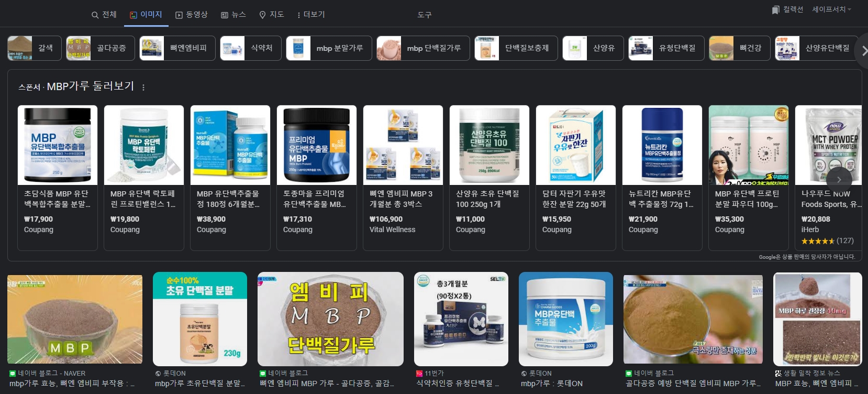Open MBP 유단백 프로틴 분말 product image
The height and width of the screenshot is (394, 868).
click(749, 145)
